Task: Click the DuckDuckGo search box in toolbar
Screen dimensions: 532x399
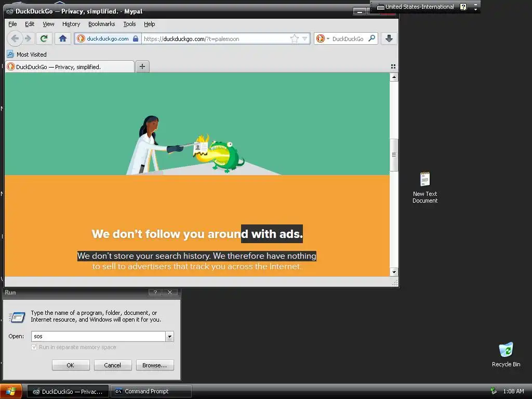Action: [x=349, y=38]
